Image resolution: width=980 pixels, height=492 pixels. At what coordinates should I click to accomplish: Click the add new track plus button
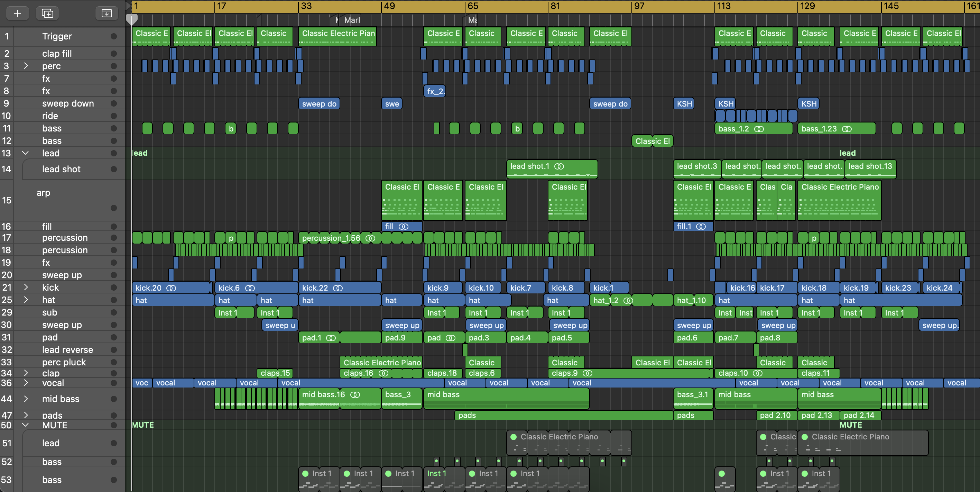(x=17, y=13)
